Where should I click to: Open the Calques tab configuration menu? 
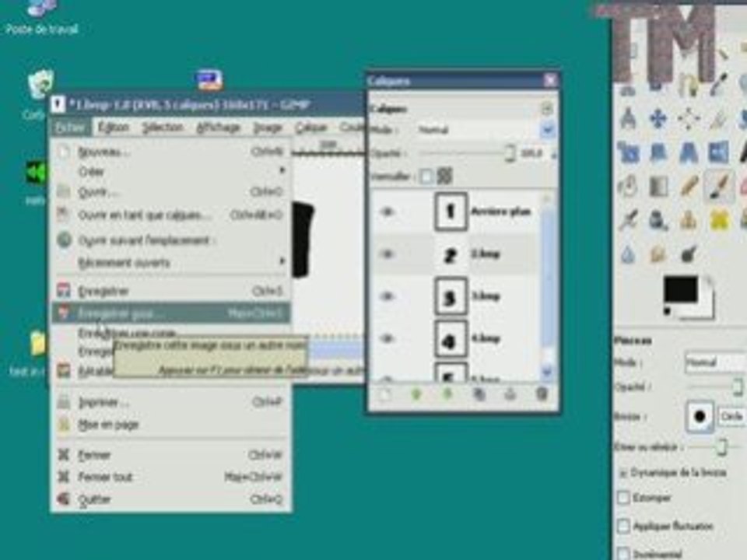546,109
